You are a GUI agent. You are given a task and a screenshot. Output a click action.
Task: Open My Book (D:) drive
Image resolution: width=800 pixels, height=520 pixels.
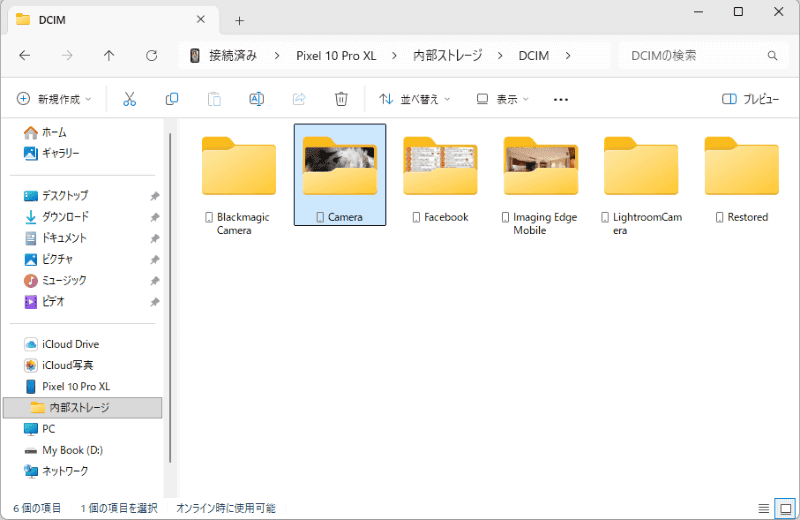(x=63, y=450)
